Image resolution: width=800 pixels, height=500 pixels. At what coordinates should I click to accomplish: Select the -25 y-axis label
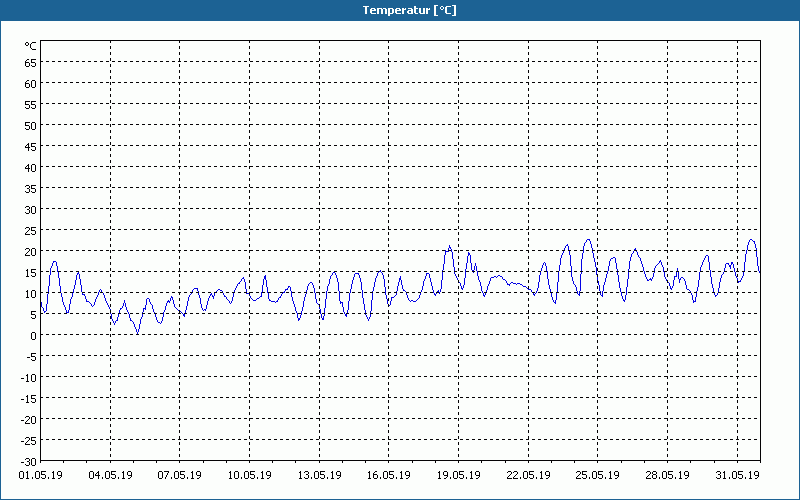[29, 441]
